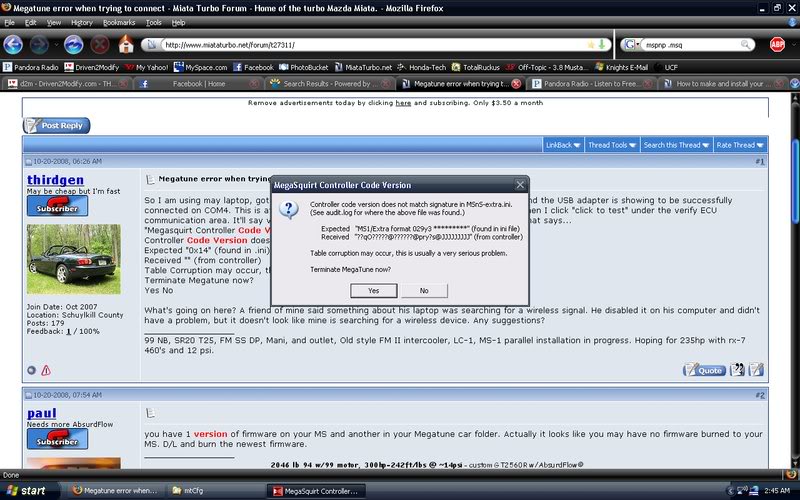Click the wireless network system tray icon
This screenshot has height=500, width=800.
pos(742,491)
